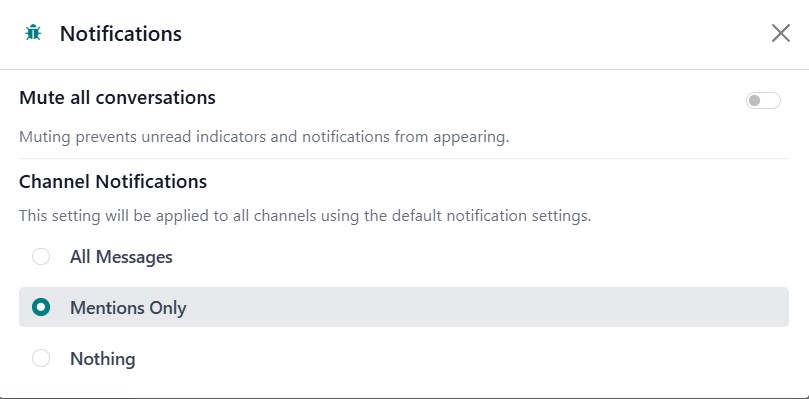Click the filled teal radio circle
Viewport: 809px width, 399px height.
click(x=41, y=307)
